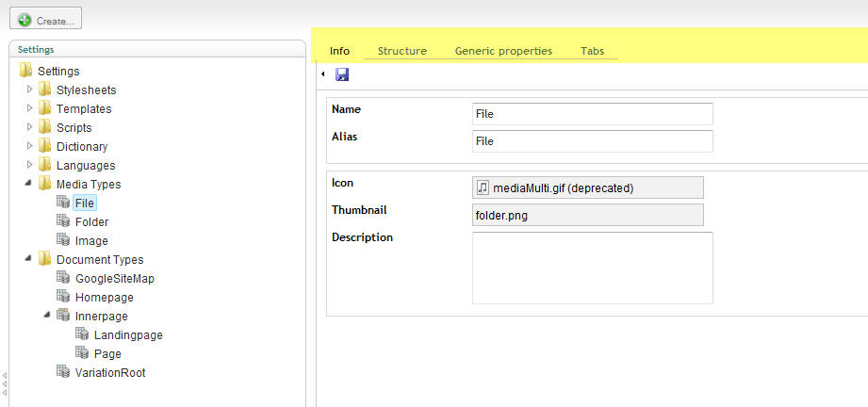
Task: Click the GoogleSiteMap document type icon
Action: pyautogui.click(x=64, y=278)
